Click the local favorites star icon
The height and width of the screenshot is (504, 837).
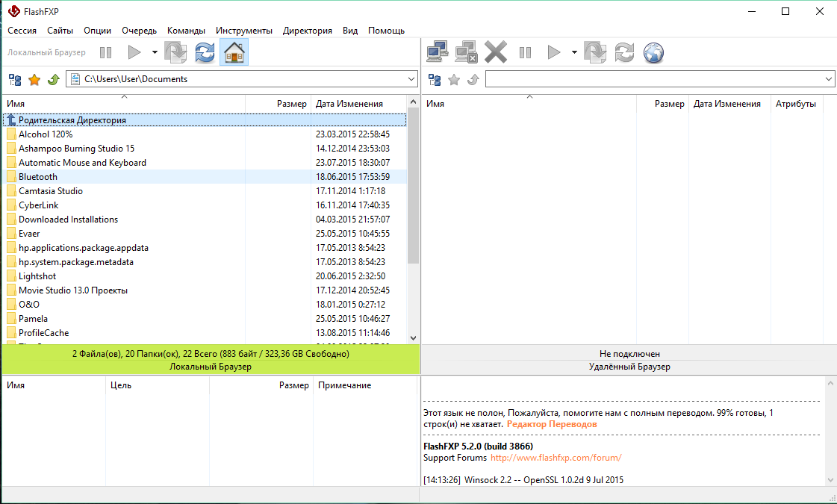(x=34, y=80)
